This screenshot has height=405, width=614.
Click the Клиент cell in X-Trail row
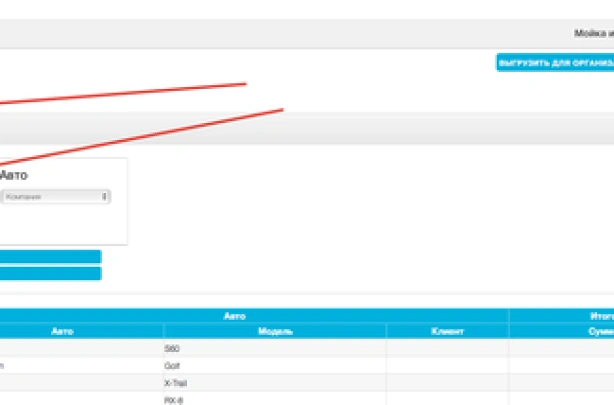click(447, 382)
